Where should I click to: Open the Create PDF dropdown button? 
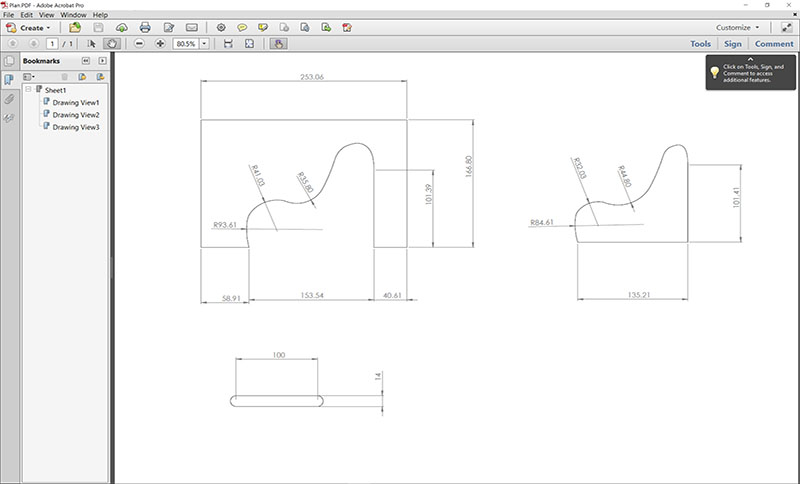(x=28, y=28)
